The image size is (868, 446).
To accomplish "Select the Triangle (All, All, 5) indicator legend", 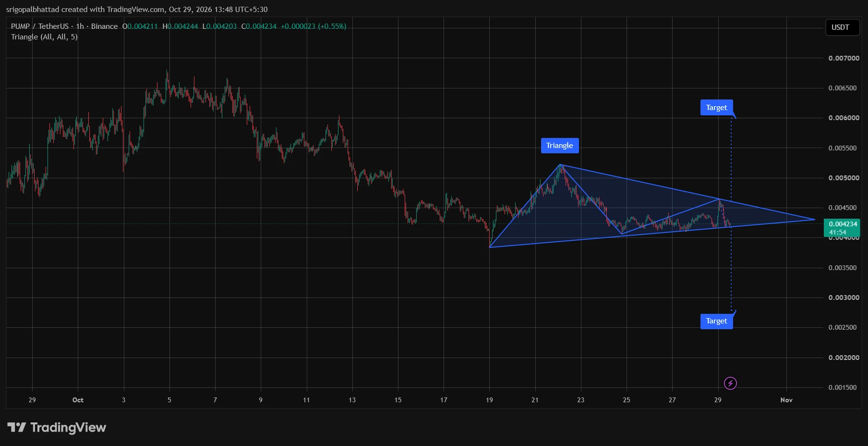I will (x=44, y=37).
